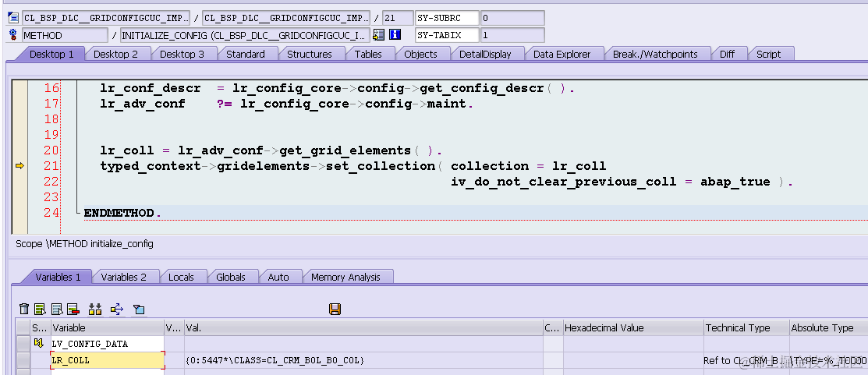Click the SY-TABIX value field showing 1
The width and height of the screenshot is (868, 375).
[512, 35]
